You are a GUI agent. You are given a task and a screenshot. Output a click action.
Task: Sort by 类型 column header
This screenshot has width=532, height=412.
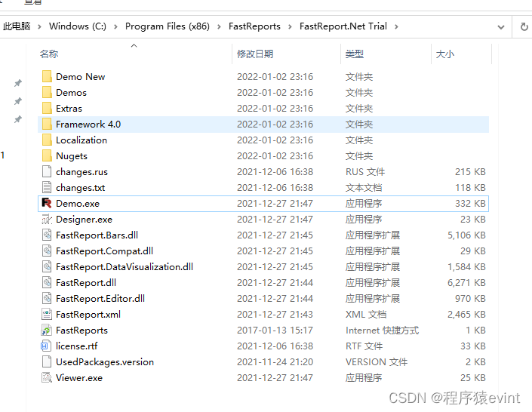coord(355,54)
